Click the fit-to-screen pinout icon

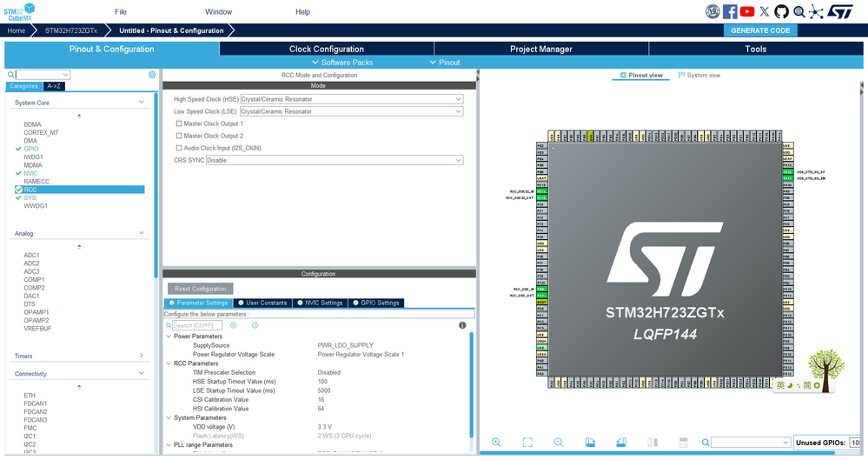pos(527,443)
